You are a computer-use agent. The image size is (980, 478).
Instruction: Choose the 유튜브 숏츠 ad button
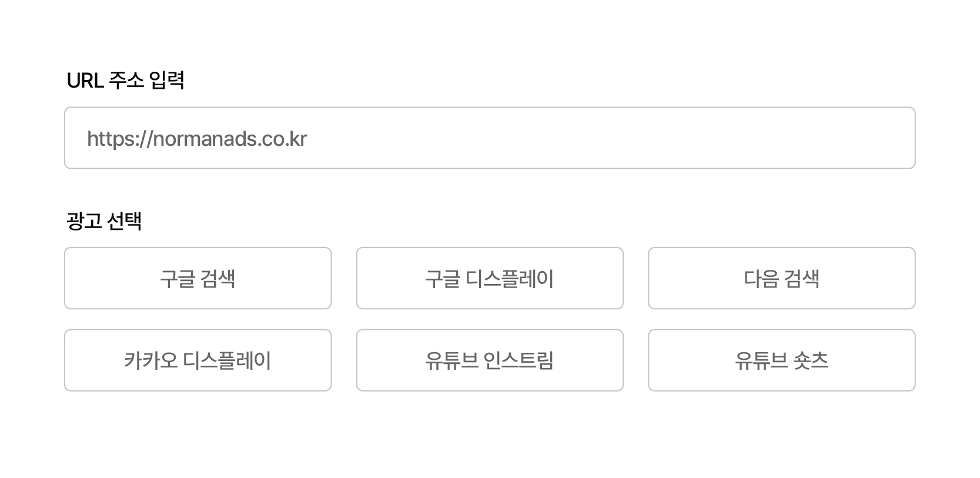(781, 360)
